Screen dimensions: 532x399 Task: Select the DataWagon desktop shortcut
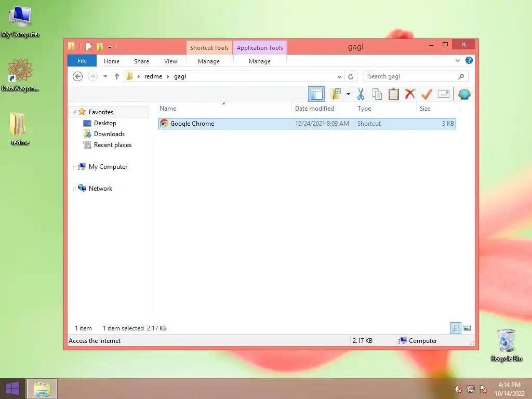(20, 75)
